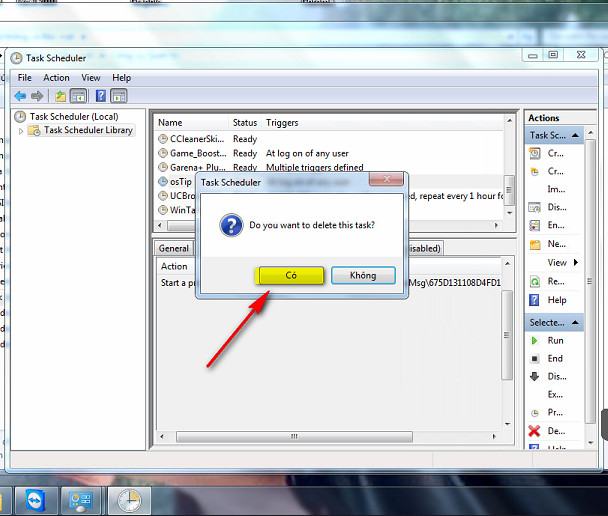The image size is (608, 516).
Task: Click the up one level folder icon
Action: [60, 96]
